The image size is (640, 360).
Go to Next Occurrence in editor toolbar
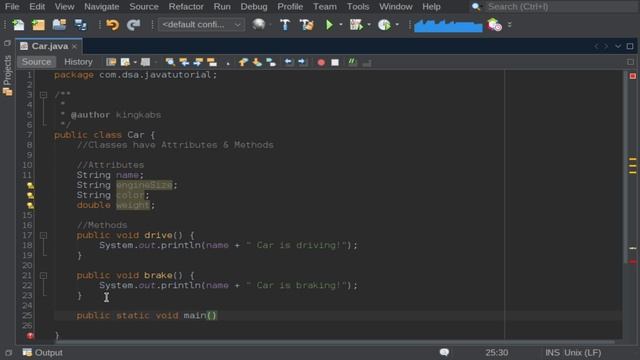click(198, 62)
